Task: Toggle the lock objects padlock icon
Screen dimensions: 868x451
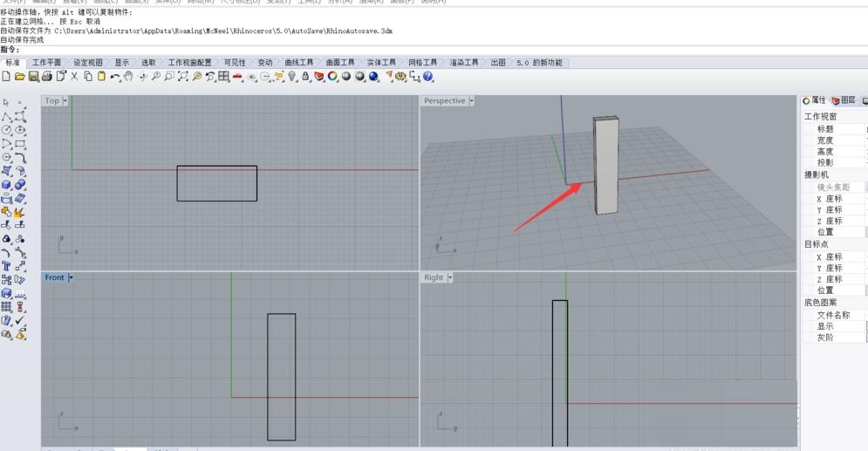Action: click(305, 77)
